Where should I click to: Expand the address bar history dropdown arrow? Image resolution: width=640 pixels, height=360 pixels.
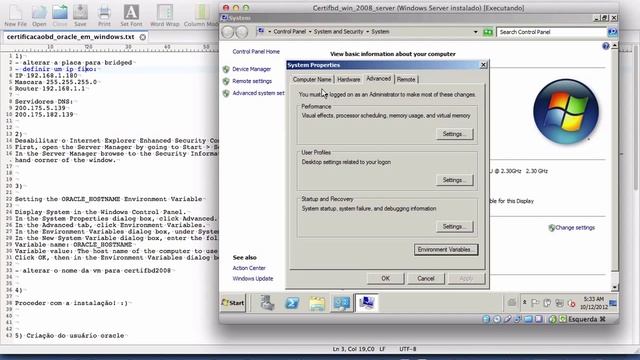(x=476, y=32)
